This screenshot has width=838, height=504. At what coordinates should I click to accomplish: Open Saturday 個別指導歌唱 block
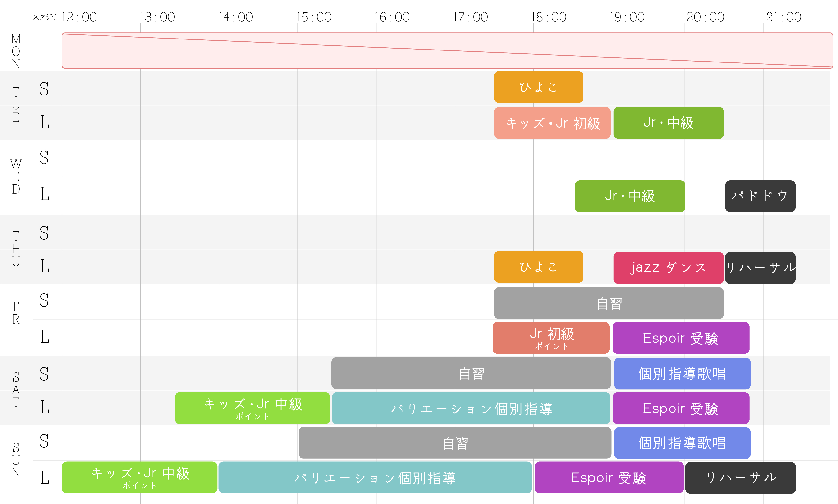682,374
